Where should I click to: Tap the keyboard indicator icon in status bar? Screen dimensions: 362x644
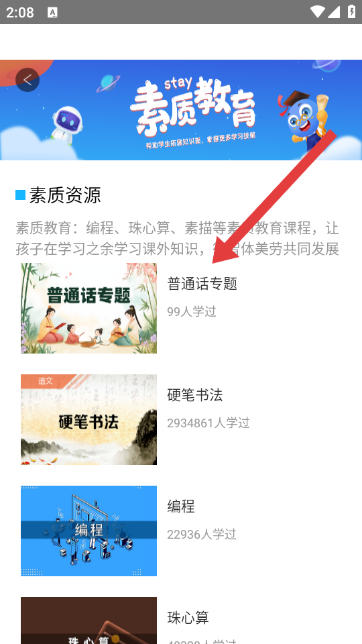tap(52, 12)
